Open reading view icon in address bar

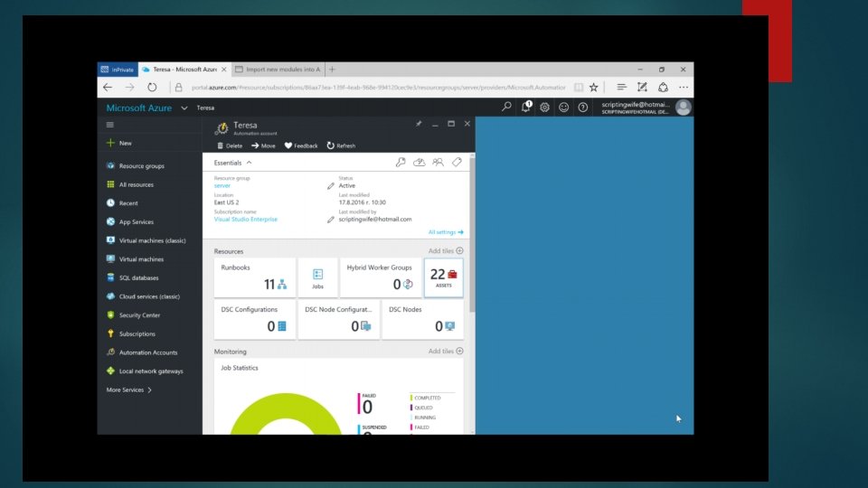pos(578,88)
